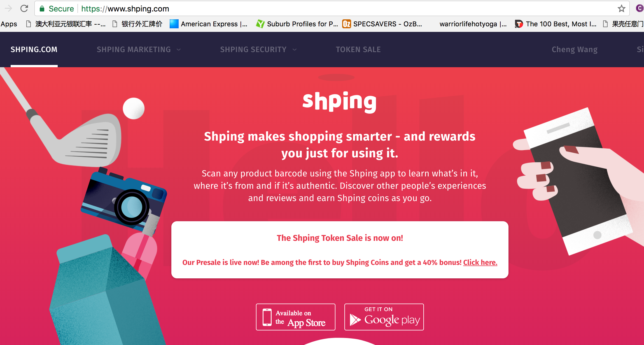This screenshot has height=345, width=644.
Task: Open the American Express bookmark
Action: click(209, 24)
